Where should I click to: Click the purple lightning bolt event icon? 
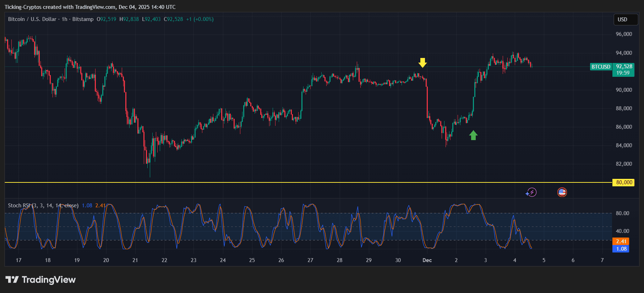click(531, 192)
